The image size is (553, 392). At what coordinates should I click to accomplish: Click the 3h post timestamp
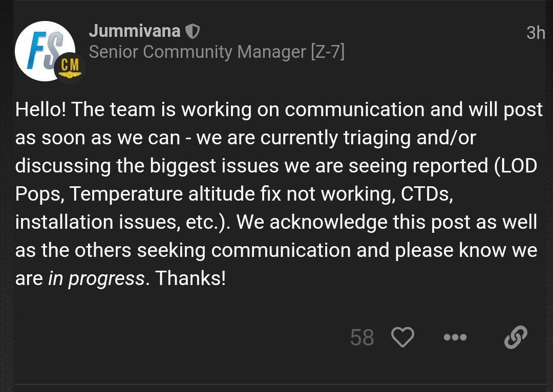(x=536, y=33)
